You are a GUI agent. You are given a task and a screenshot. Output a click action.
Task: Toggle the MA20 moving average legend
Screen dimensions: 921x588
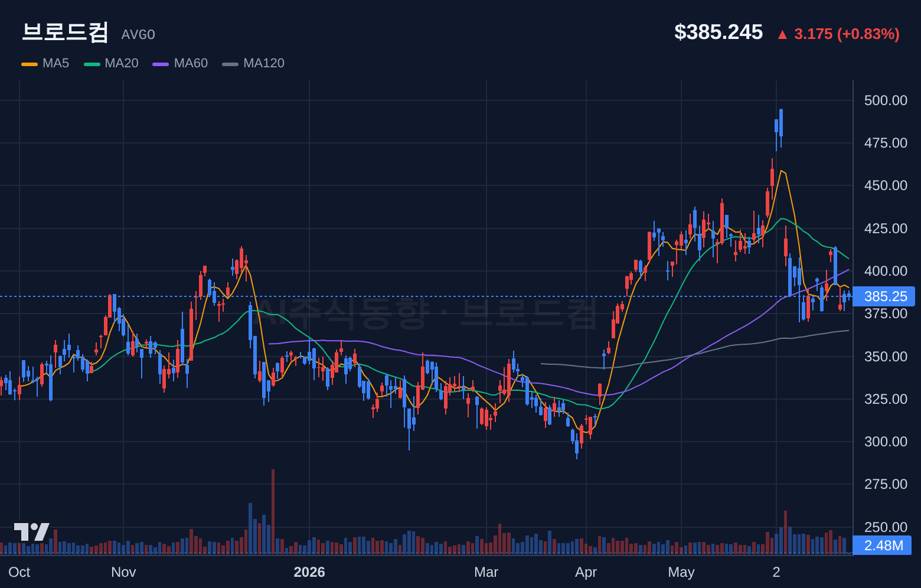112,63
